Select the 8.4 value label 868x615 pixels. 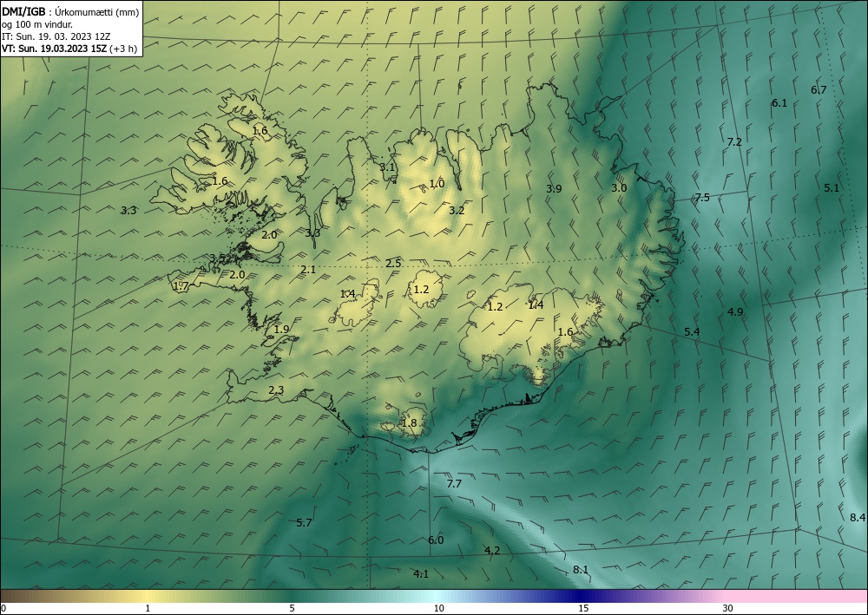[x=858, y=517]
